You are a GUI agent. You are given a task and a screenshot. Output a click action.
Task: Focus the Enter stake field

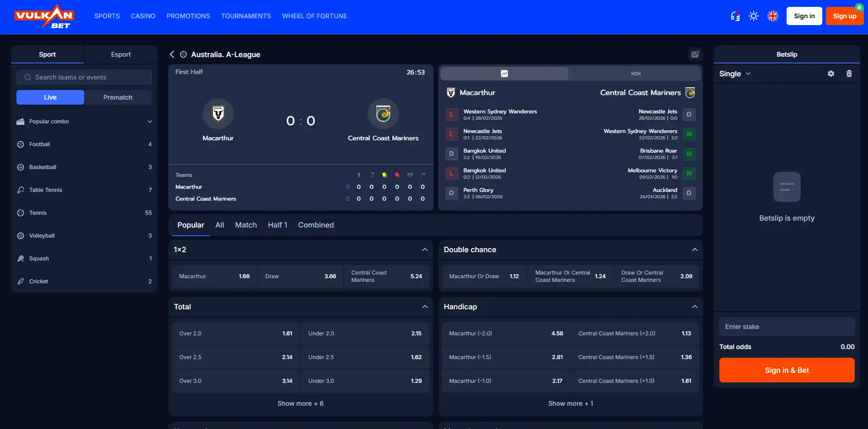click(787, 327)
